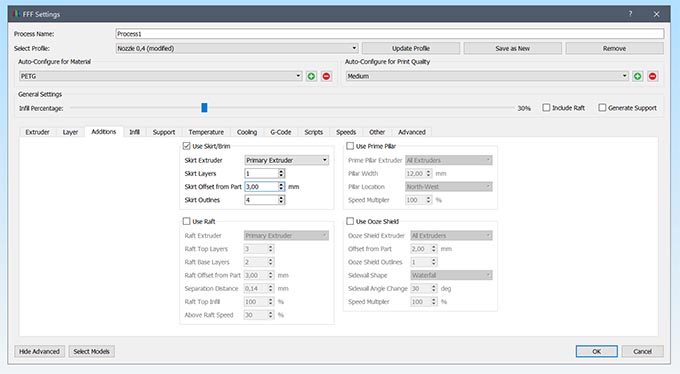Open the help question mark in title bar
This screenshot has width=680, height=374.
[630, 14]
